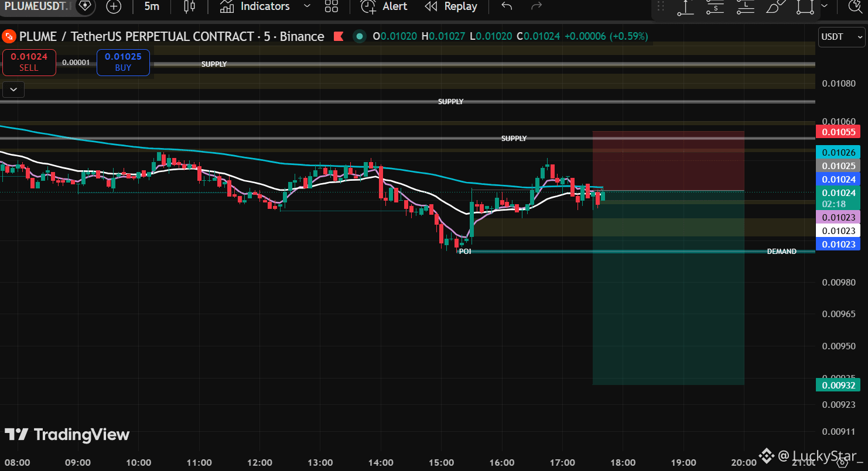The image size is (868, 471).
Task: Click the 12:00 time axis label
Action: click(259, 462)
